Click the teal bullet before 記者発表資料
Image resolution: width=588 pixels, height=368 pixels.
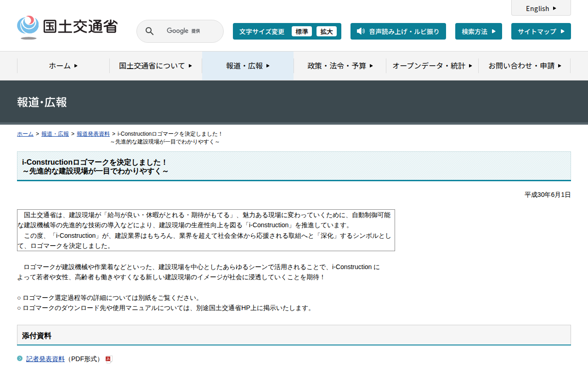[20, 359]
